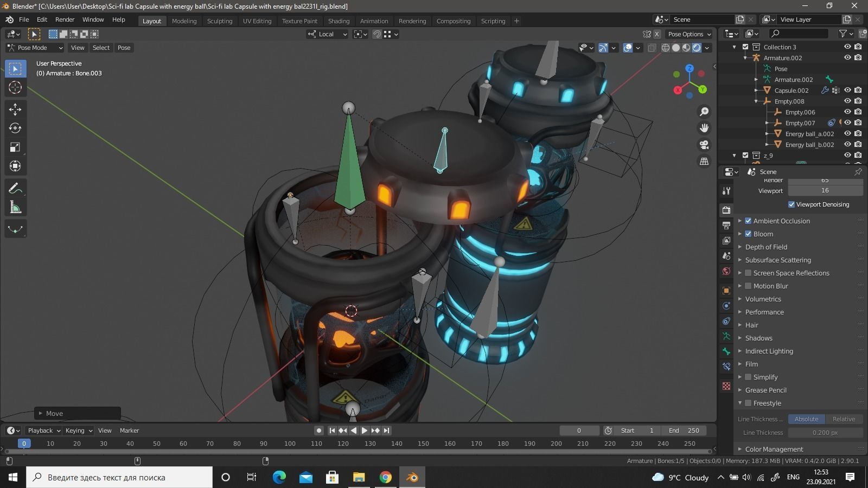Select Absolute line thickness mode
This screenshot has height=488, width=868.
806,419
